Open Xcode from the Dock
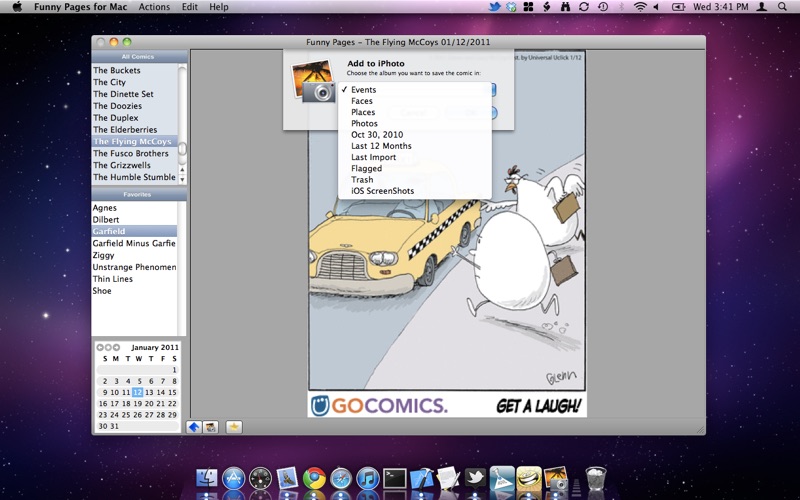Image resolution: width=800 pixels, height=500 pixels. click(x=421, y=479)
